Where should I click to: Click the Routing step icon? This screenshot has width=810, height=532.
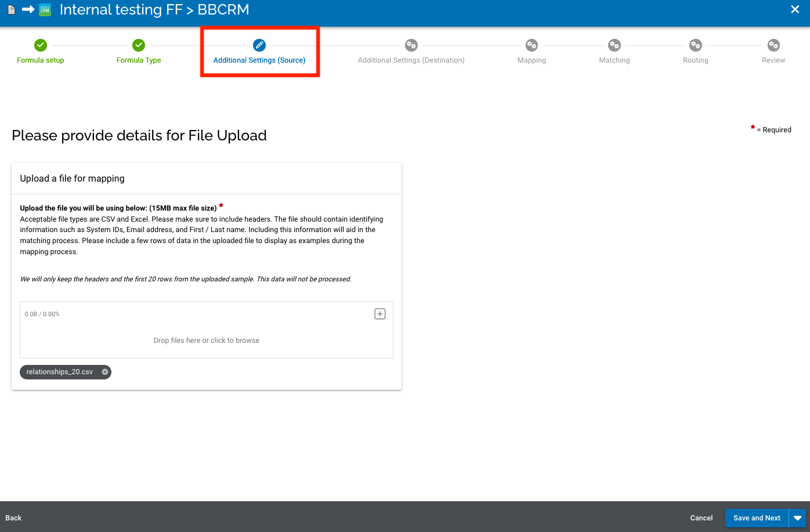coord(695,45)
